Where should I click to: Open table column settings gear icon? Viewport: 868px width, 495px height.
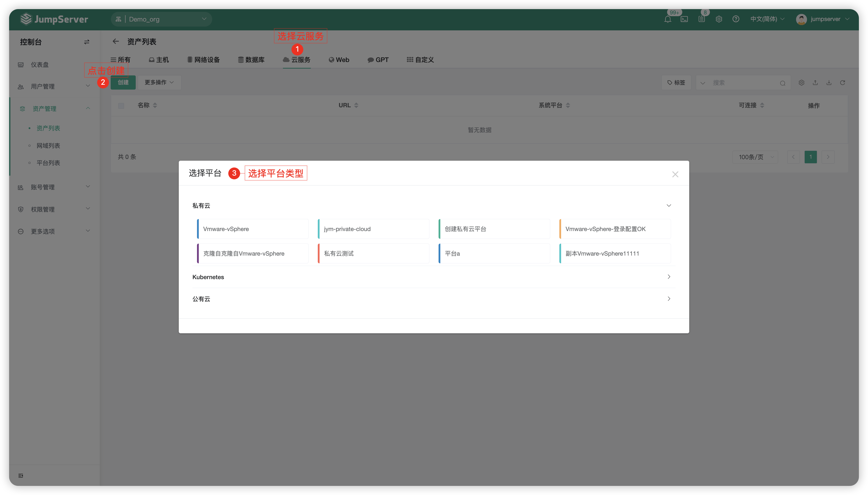click(802, 82)
